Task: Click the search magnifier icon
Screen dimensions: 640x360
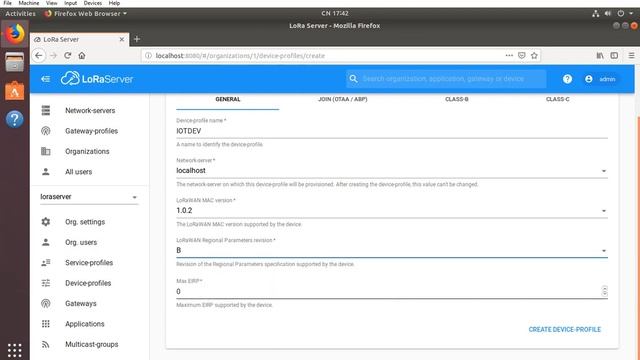Action: [x=353, y=78]
